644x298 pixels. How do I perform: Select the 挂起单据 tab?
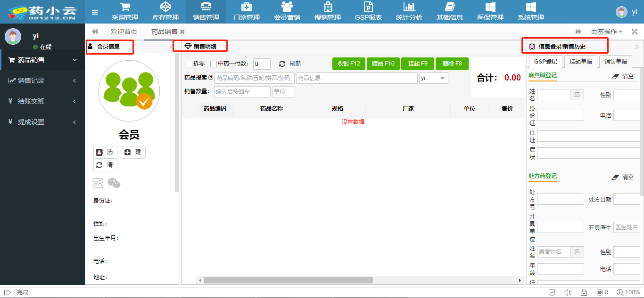click(x=581, y=61)
